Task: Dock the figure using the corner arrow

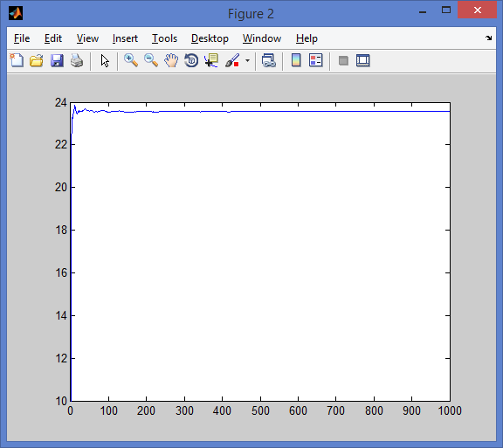Action: tap(488, 38)
